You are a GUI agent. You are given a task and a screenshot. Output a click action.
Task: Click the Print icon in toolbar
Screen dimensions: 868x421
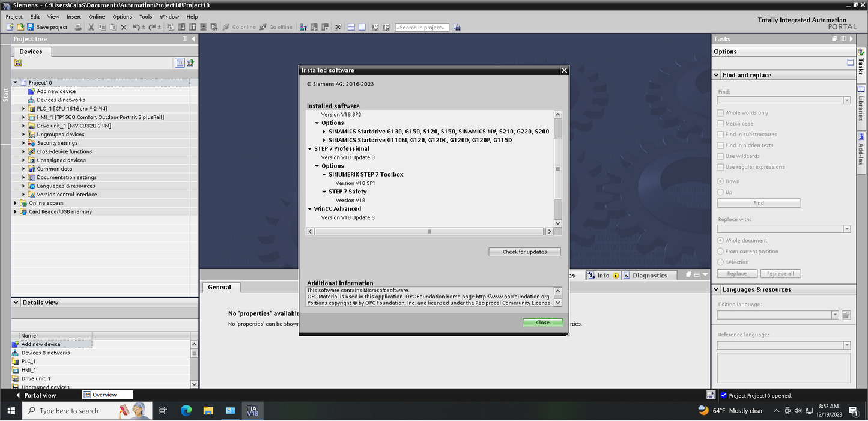pyautogui.click(x=78, y=27)
